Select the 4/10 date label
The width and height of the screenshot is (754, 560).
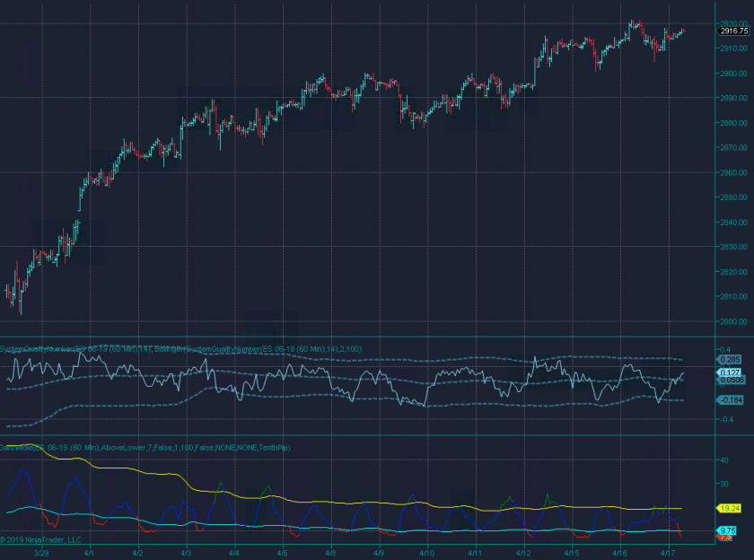pos(426,554)
